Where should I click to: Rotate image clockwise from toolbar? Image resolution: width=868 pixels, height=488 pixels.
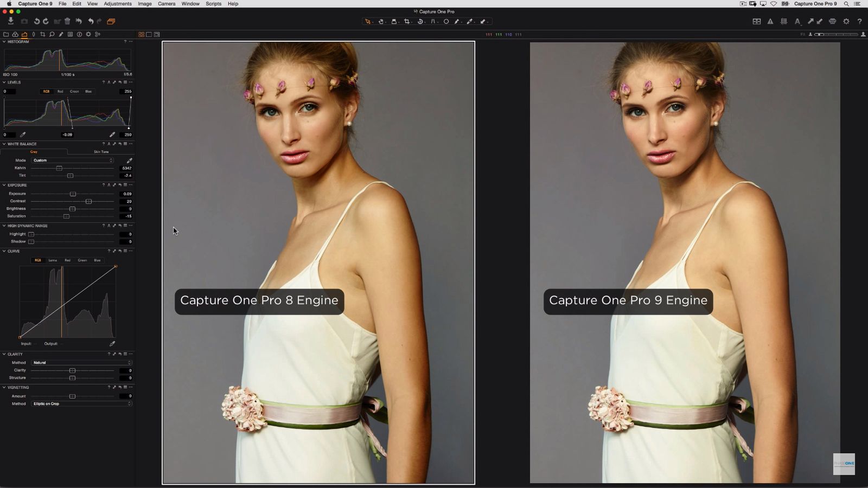point(46,21)
